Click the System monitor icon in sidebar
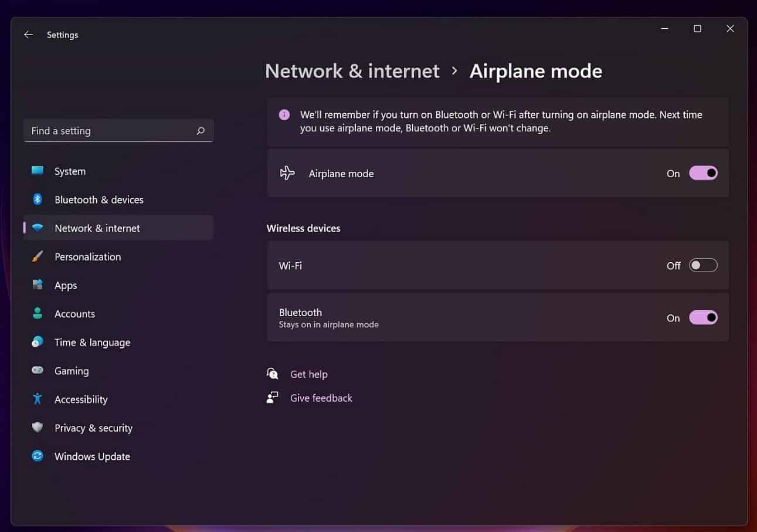Screen dimensions: 757x532 [38, 171]
